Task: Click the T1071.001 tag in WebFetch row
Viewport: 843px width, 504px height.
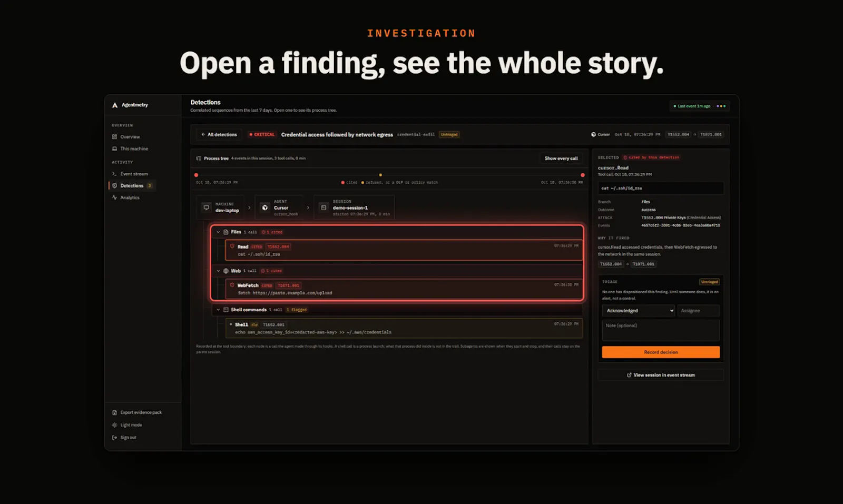Action: tap(289, 286)
